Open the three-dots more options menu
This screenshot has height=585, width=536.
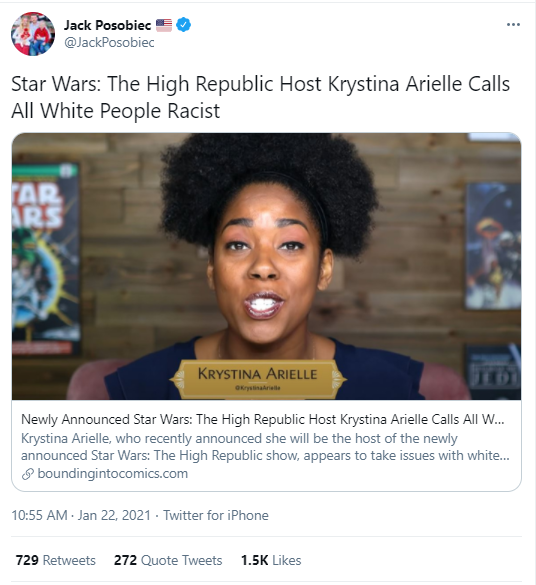[513, 25]
